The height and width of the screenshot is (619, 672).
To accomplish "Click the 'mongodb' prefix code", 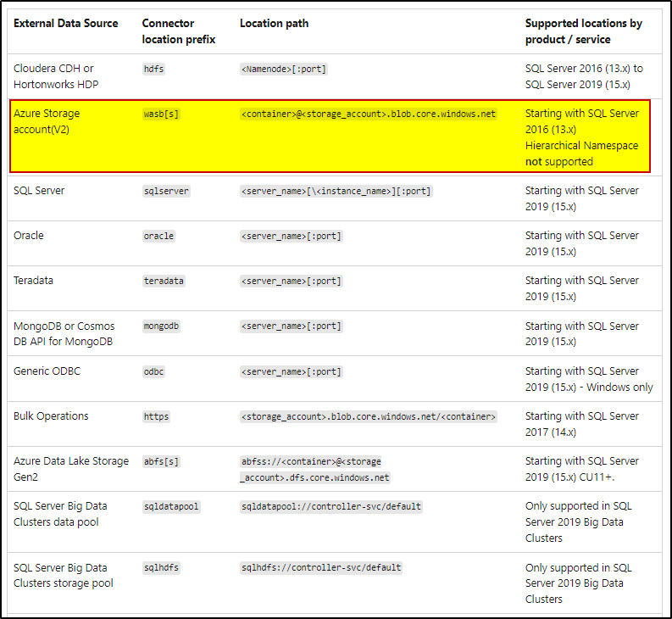I will (x=161, y=326).
